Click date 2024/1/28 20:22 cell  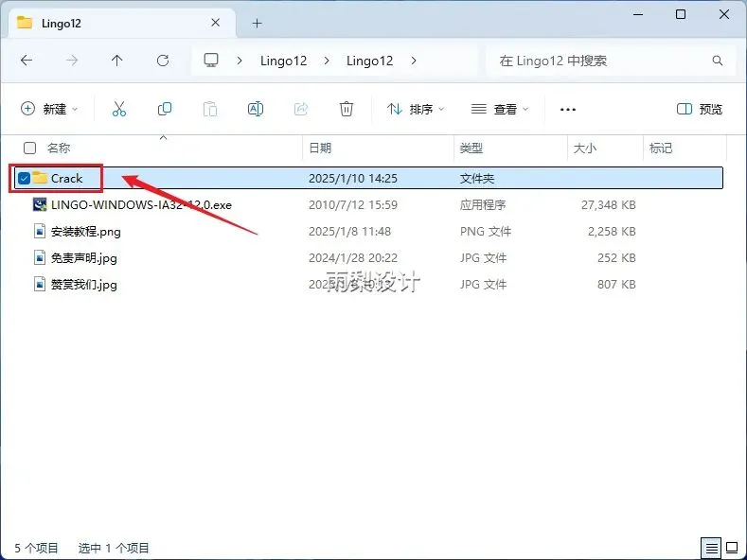(353, 257)
